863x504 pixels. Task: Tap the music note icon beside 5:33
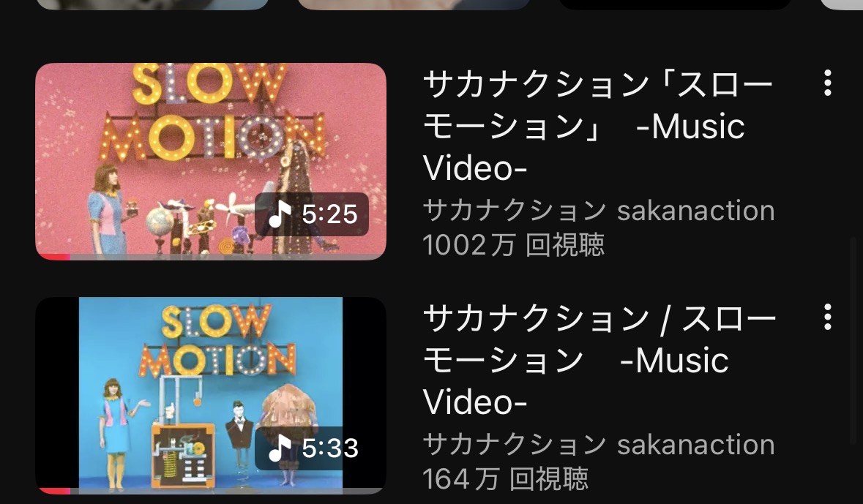tap(280, 448)
